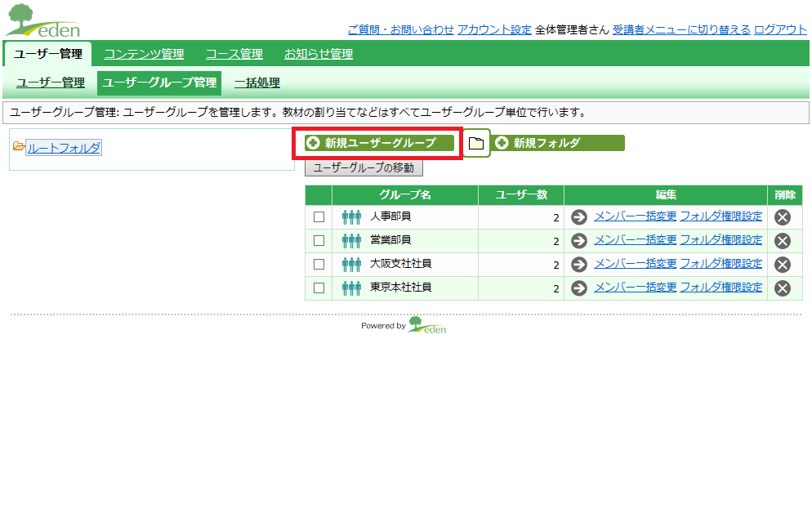812x513 pixels.
Task: Switch to the コンテンツ管理 tab
Action: pyautogui.click(x=144, y=54)
